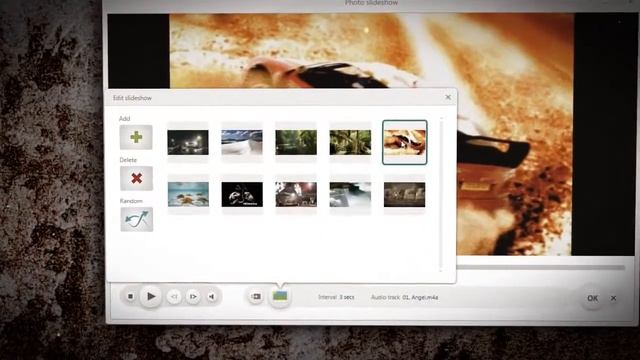Select the sepia building thumbnail
The width and height of the screenshot is (640, 360).
tap(404, 194)
